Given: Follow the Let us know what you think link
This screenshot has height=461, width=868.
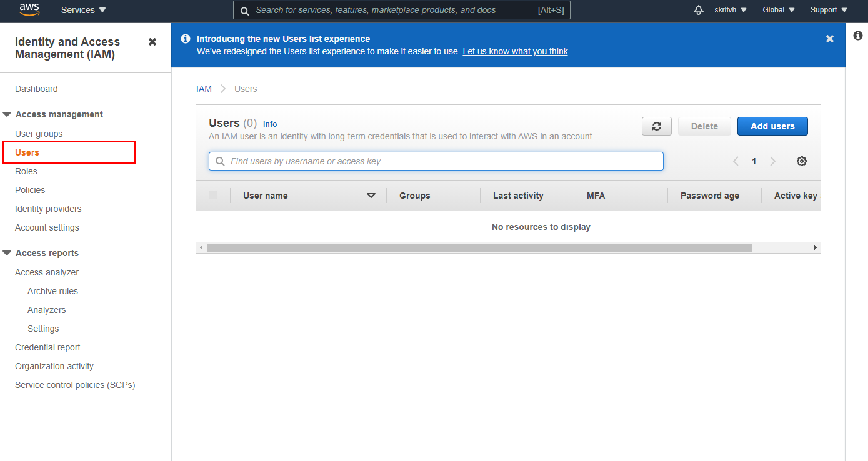Looking at the screenshot, I should (x=515, y=51).
